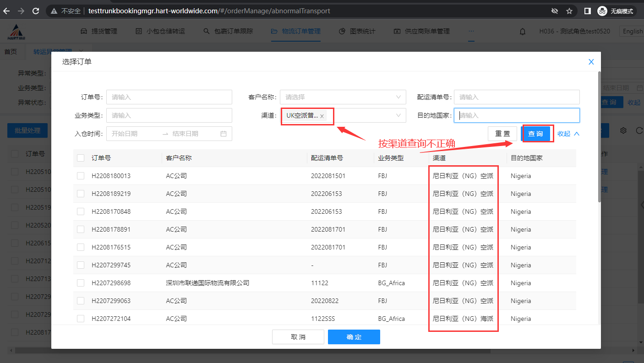This screenshot has width=644, height=363.
Task: Click the notification bell icon
Action: click(522, 32)
